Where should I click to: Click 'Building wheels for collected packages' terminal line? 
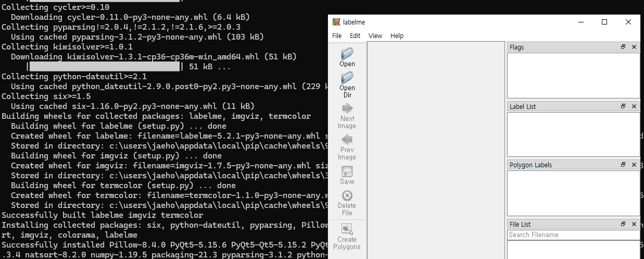(x=156, y=116)
